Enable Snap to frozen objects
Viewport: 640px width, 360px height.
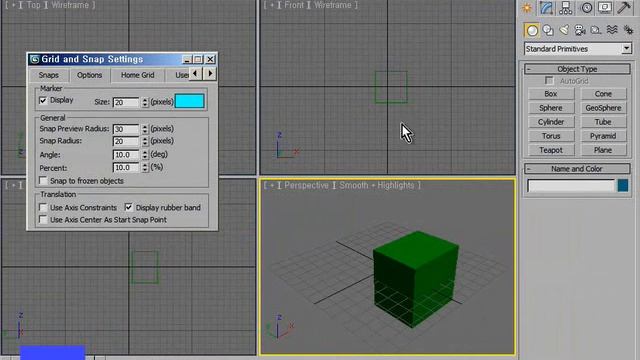click(43, 180)
